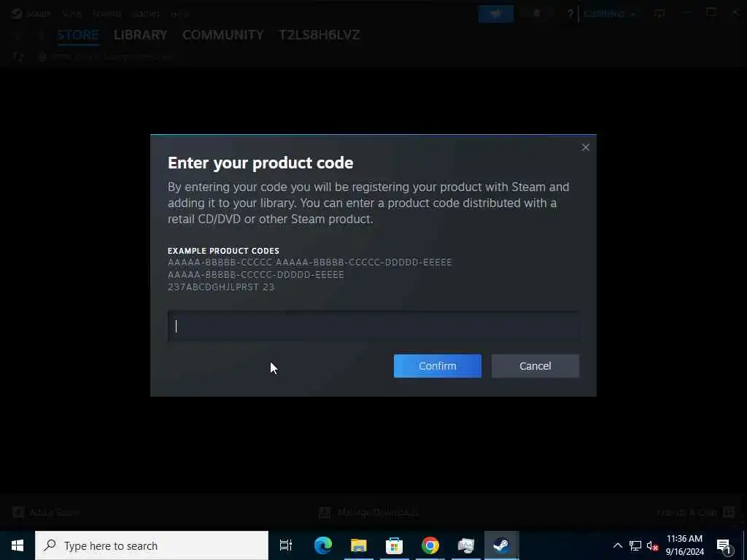Open the clock showing 11:36 AM
This screenshot has height=560, width=747.
(684, 545)
